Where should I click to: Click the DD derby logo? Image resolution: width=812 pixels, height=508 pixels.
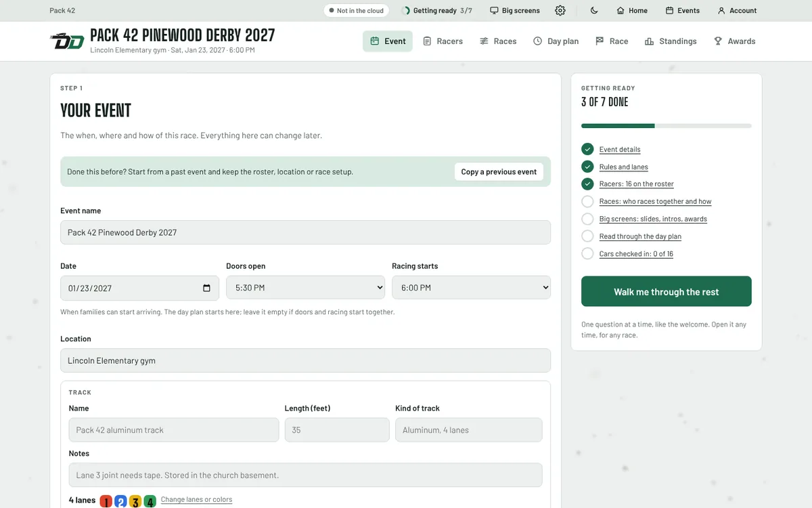point(67,41)
